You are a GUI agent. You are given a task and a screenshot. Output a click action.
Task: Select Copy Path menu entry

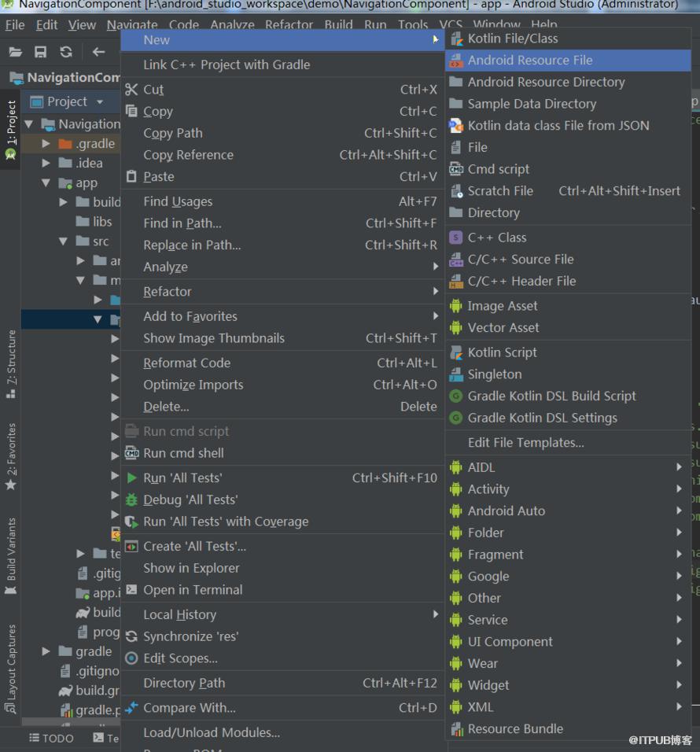(282, 133)
